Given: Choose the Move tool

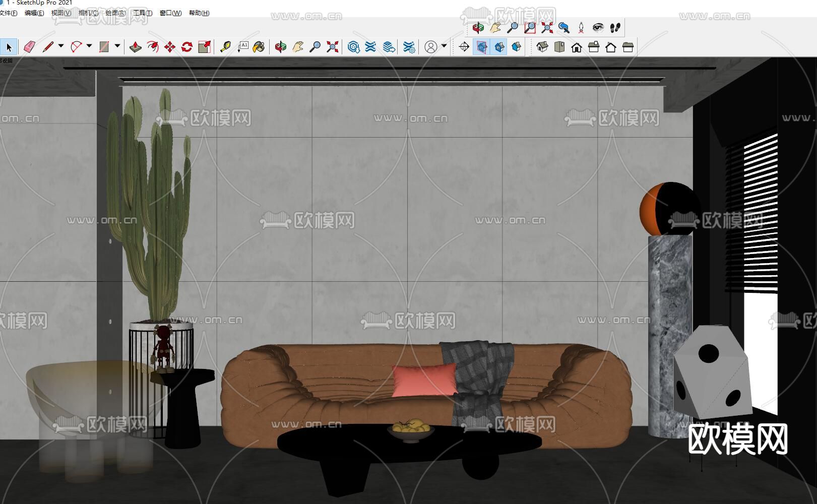Looking at the screenshot, I should [170, 47].
